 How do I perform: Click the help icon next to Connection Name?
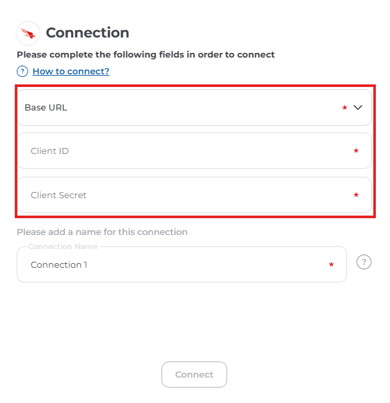click(364, 262)
